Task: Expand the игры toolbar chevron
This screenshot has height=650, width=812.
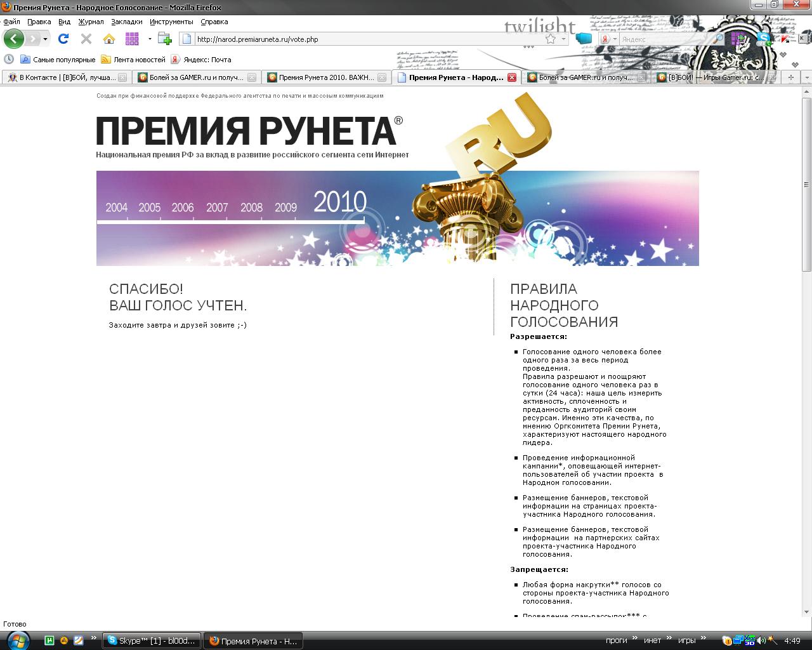Action: point(704,639)
